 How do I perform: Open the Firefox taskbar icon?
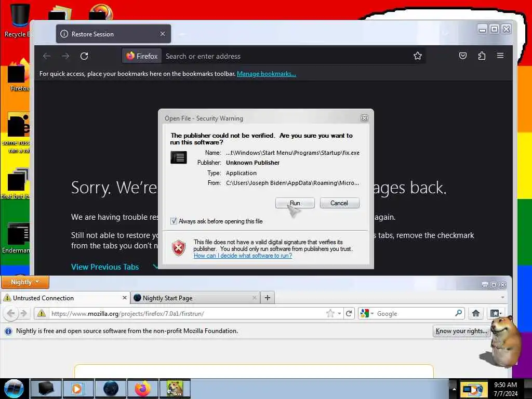pos(143,389)
